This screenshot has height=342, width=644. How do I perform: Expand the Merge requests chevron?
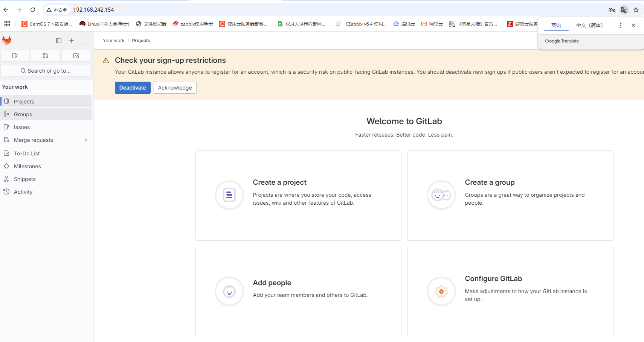coord(86,140)
